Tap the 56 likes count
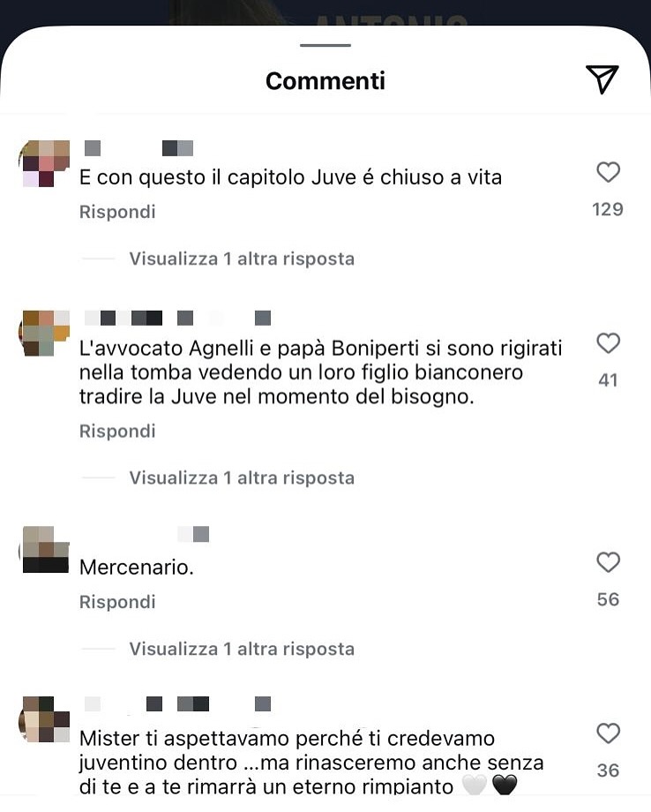Screen dimensions: 651x812 click(x=608, y=599)
